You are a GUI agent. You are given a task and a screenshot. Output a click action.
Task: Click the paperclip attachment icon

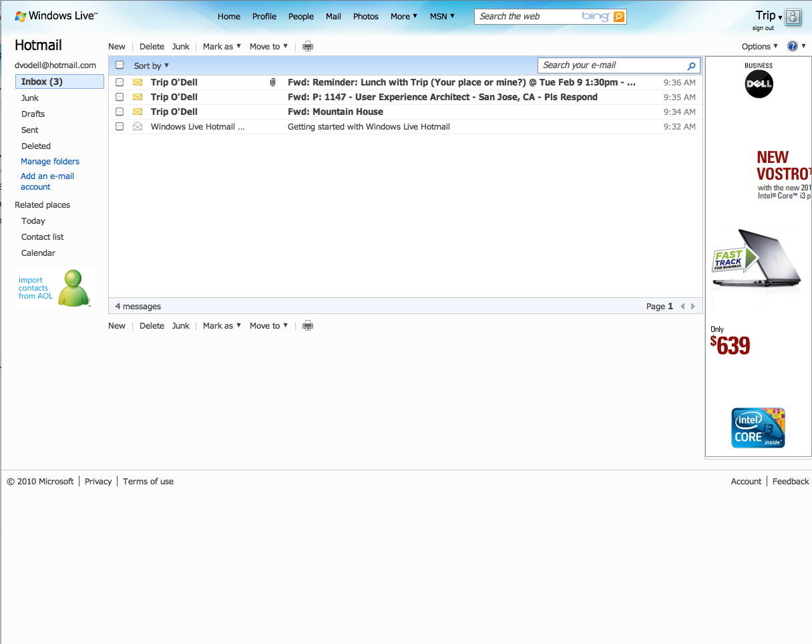(x=272, y=82)
